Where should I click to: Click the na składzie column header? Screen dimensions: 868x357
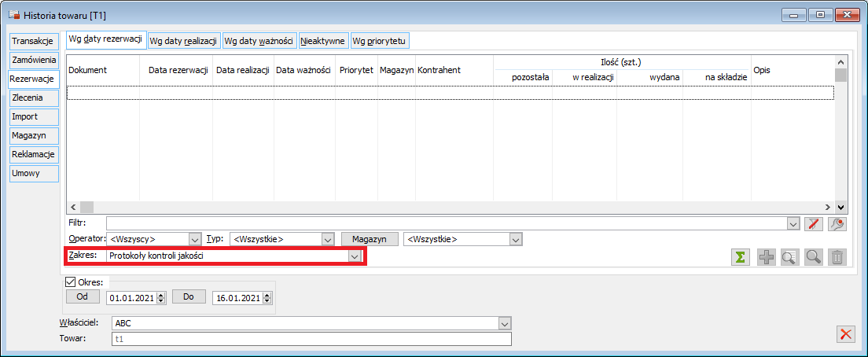(716, 78)
